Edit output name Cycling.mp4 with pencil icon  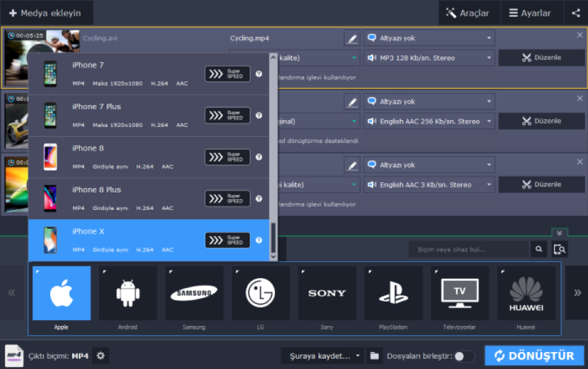[x=352, y=38]
